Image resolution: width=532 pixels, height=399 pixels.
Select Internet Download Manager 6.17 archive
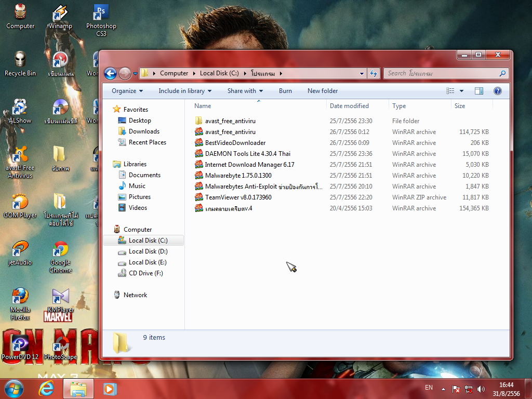click(x=249, y=165)
